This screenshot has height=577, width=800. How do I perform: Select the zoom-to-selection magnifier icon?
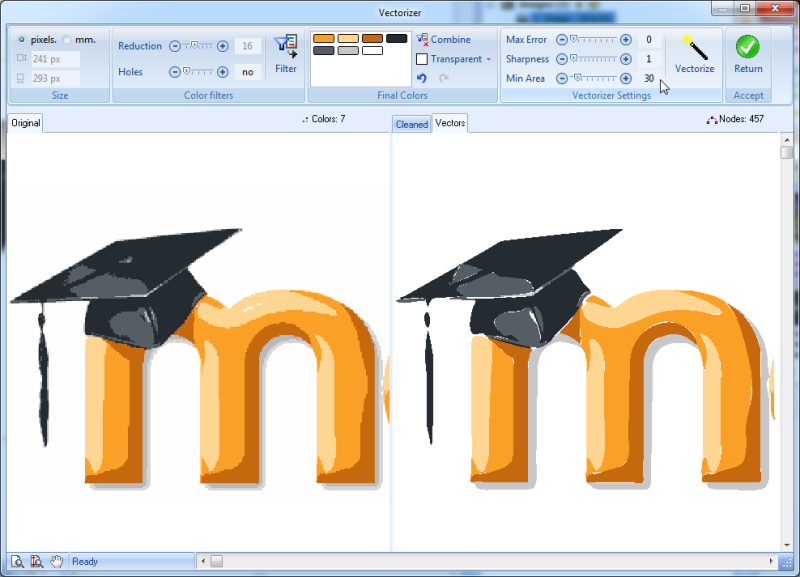coord(35,561)
